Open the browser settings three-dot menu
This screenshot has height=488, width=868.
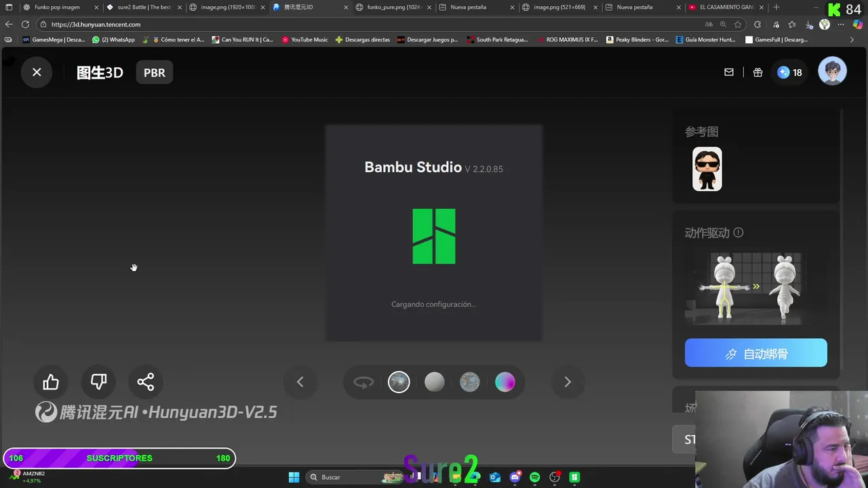[x=842, y=24]
